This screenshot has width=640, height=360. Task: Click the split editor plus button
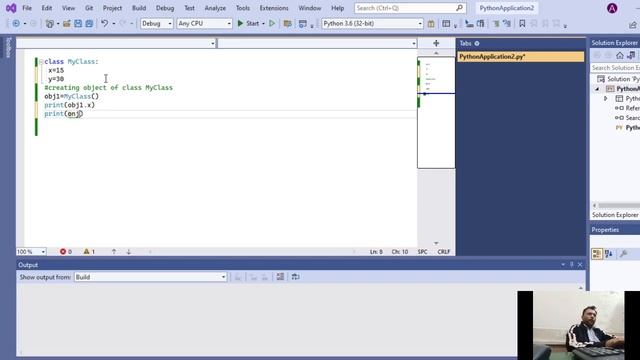[x=436, y=43]
